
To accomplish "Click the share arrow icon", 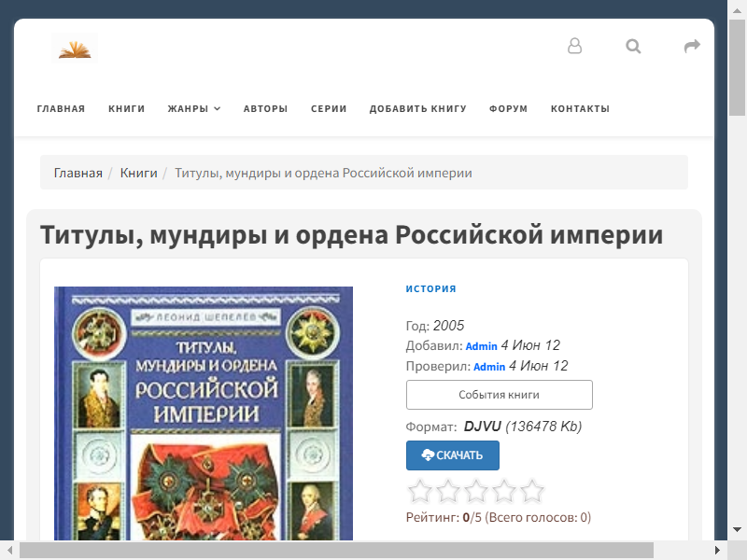I will click(692, 46).
